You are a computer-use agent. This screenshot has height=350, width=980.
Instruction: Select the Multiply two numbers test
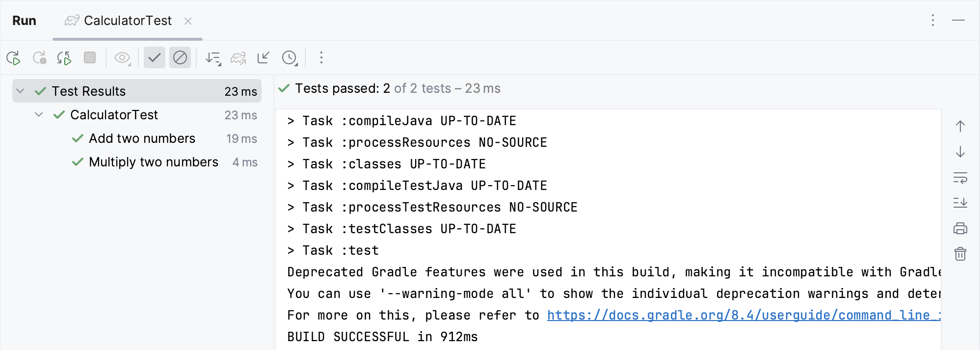(154, 162)
